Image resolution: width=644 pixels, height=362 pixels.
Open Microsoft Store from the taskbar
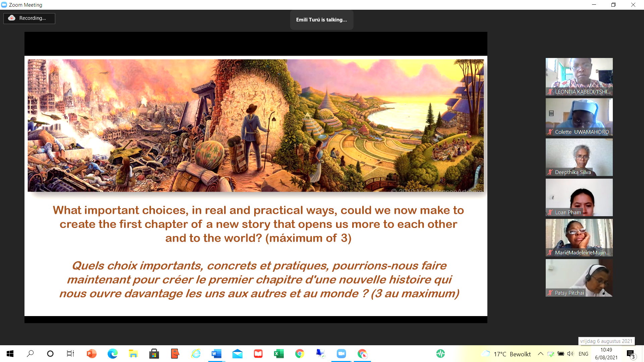coord(154,354)
